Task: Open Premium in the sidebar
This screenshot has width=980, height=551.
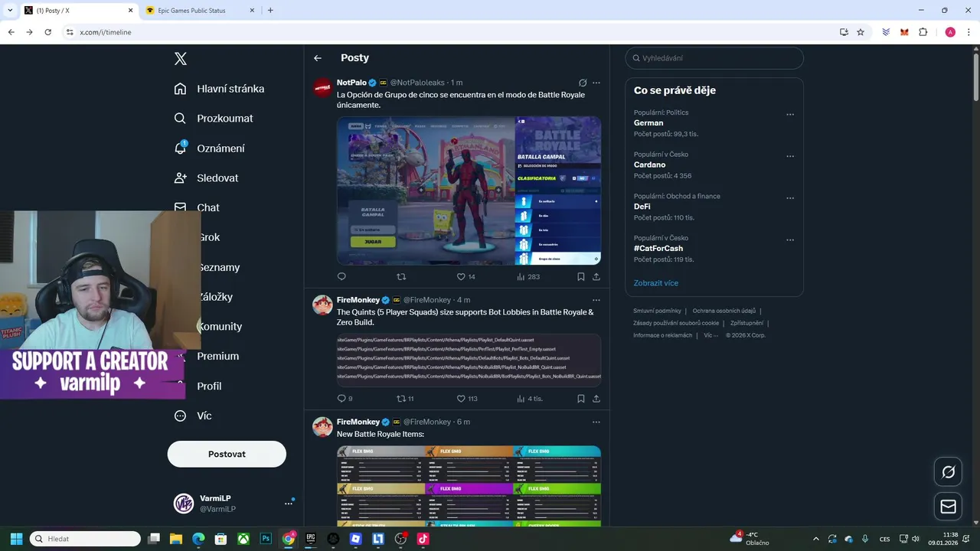Action: click(218, 357)
